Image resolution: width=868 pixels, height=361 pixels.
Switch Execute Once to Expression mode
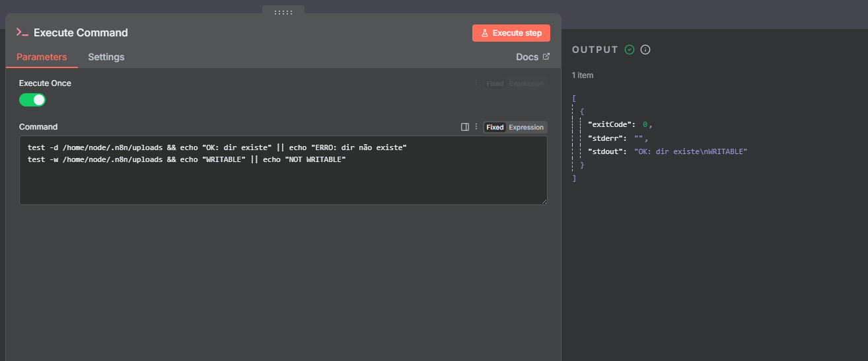(x=526, y=83)
